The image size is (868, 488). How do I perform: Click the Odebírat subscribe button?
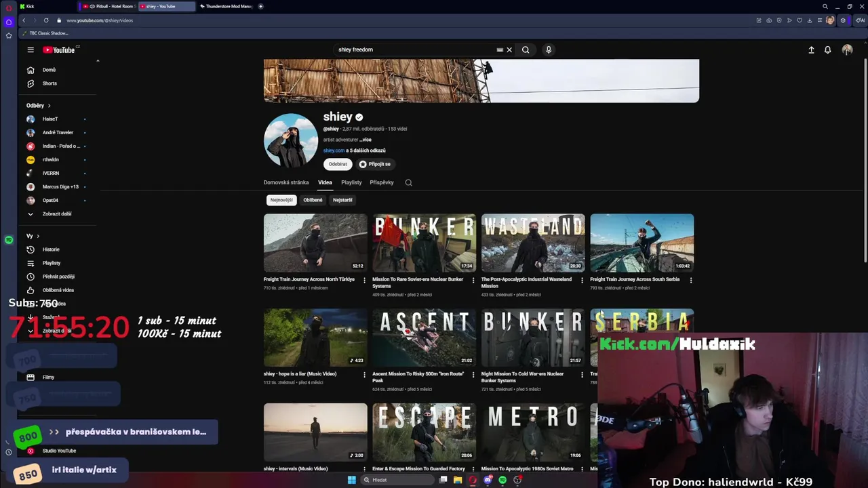pyautogui.click(x=338, y=164)
